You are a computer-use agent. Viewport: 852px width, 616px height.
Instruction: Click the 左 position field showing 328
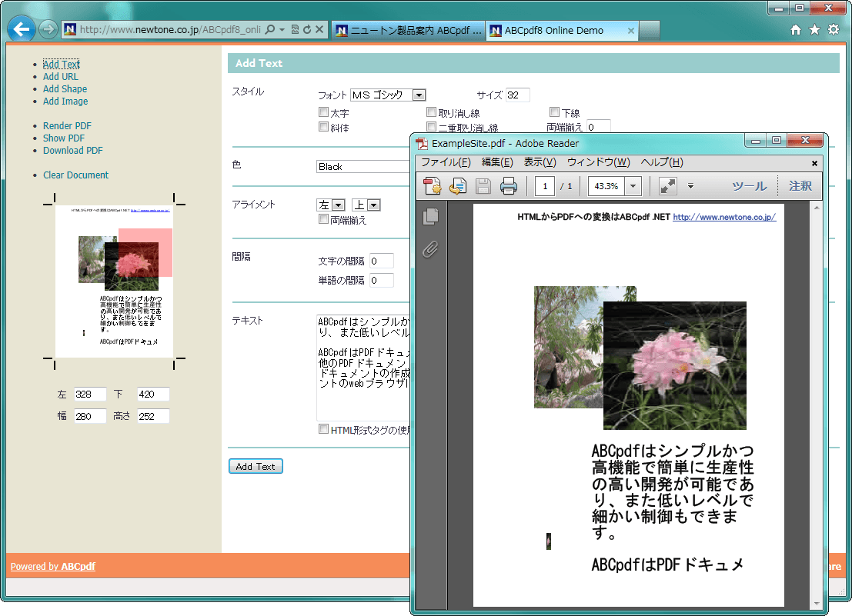[90, 395]
